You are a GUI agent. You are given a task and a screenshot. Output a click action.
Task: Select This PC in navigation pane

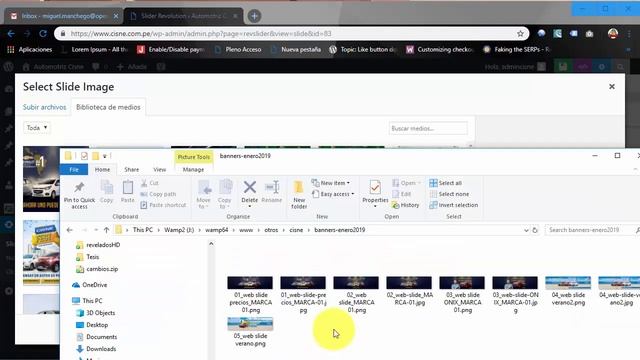click(x=87, y=300)
